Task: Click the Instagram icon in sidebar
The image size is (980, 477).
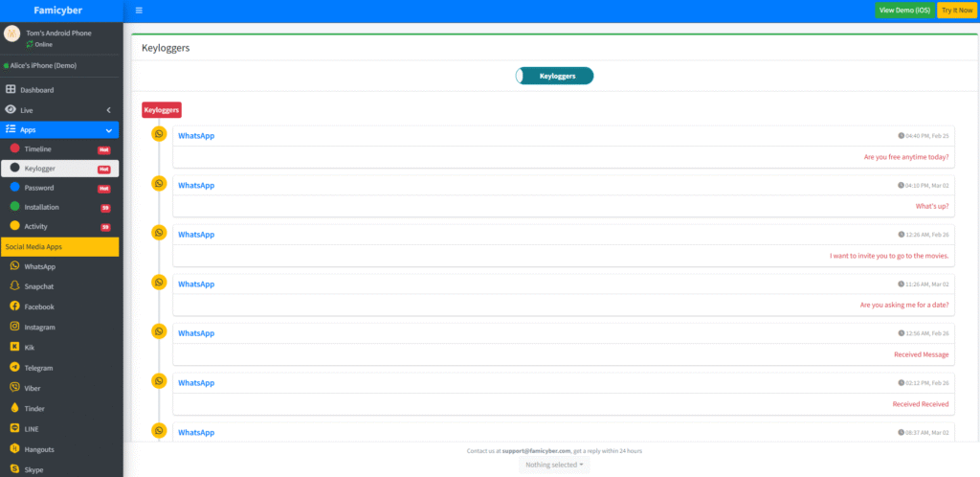Action: 14,327
